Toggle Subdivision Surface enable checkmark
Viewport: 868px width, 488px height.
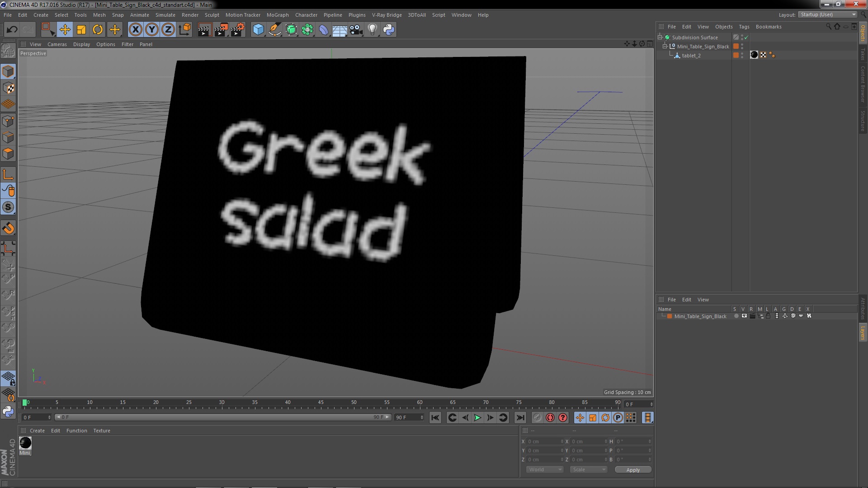(746, 38)
